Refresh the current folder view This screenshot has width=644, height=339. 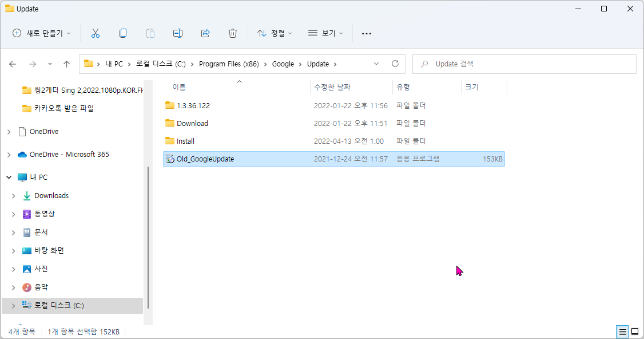[395, 64]
